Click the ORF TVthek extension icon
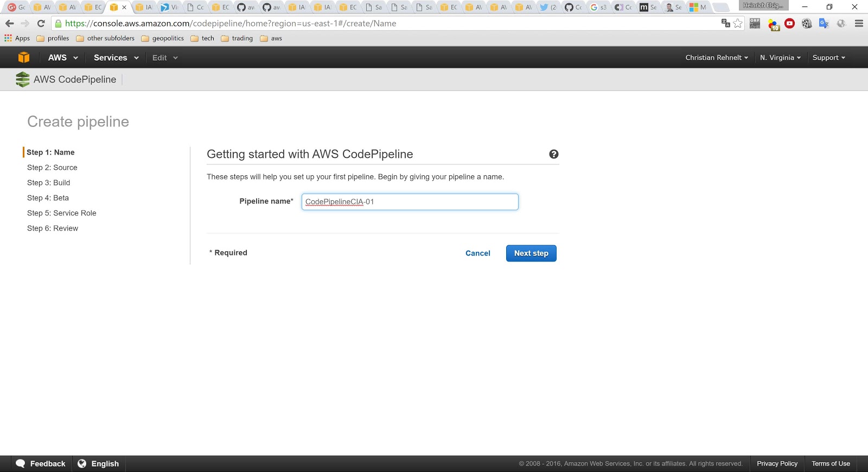 pyautogui.click(x=755, y=23)
